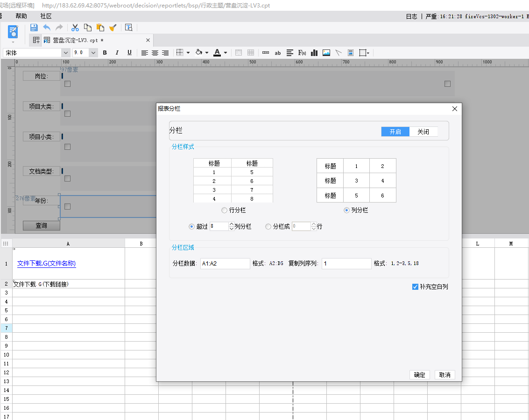Expand the fill color dropdown arrow
This screenshot has height=420, width=529.
(x=207, y=53)
